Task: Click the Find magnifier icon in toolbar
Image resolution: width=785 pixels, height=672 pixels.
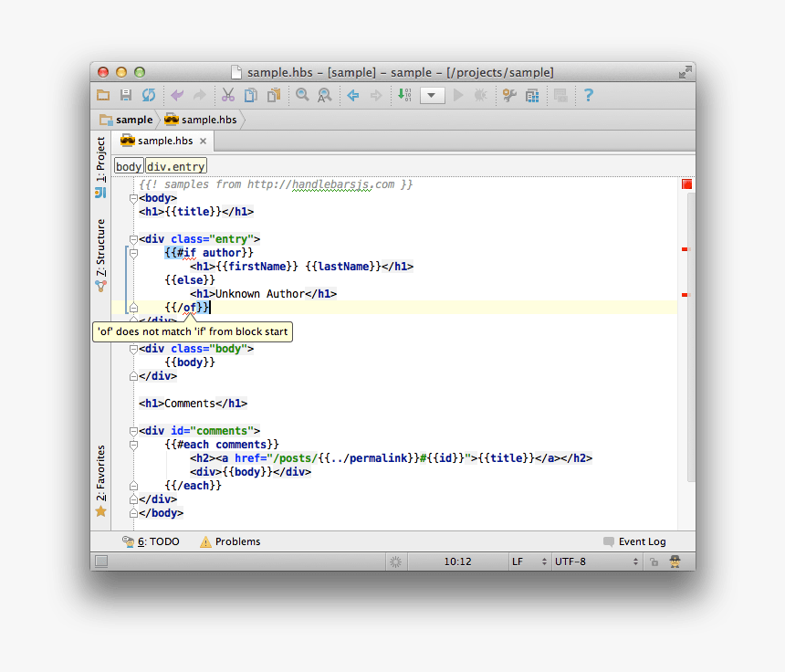Action: click(x=302, y=95)
